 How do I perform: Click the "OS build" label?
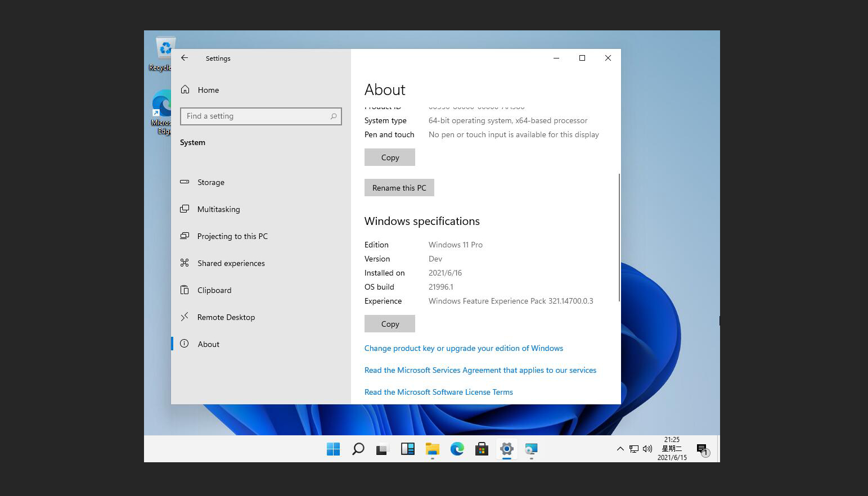[379, 287]
